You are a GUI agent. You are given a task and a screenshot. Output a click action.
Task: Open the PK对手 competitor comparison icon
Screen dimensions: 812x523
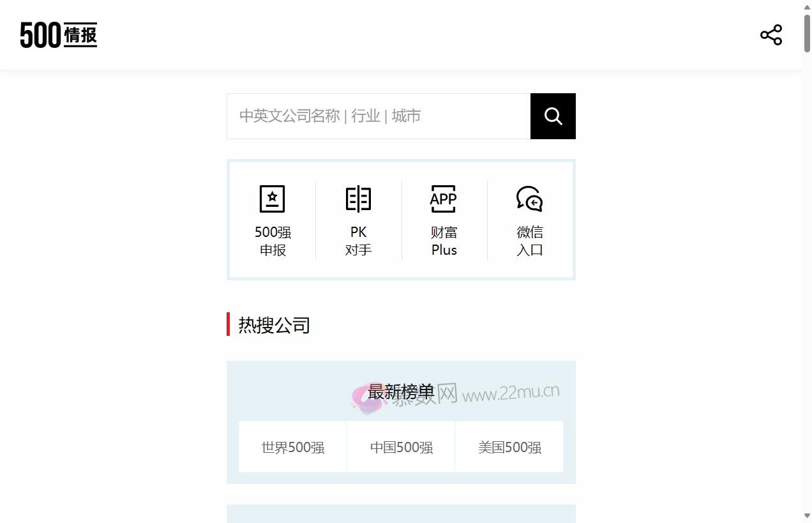358,220
